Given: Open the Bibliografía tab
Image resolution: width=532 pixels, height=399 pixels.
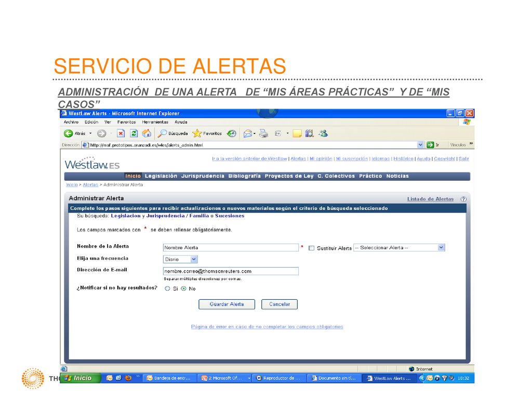Looking at the screenshot, I should [x=244, y=176].
